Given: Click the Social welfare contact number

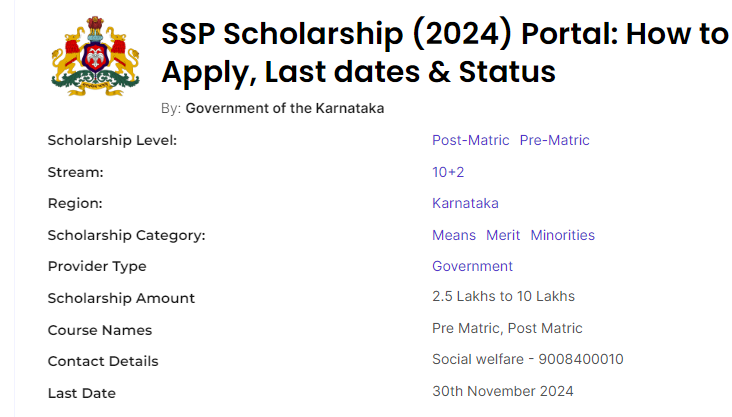Looking at the screenshot, I should click(528, 359).
